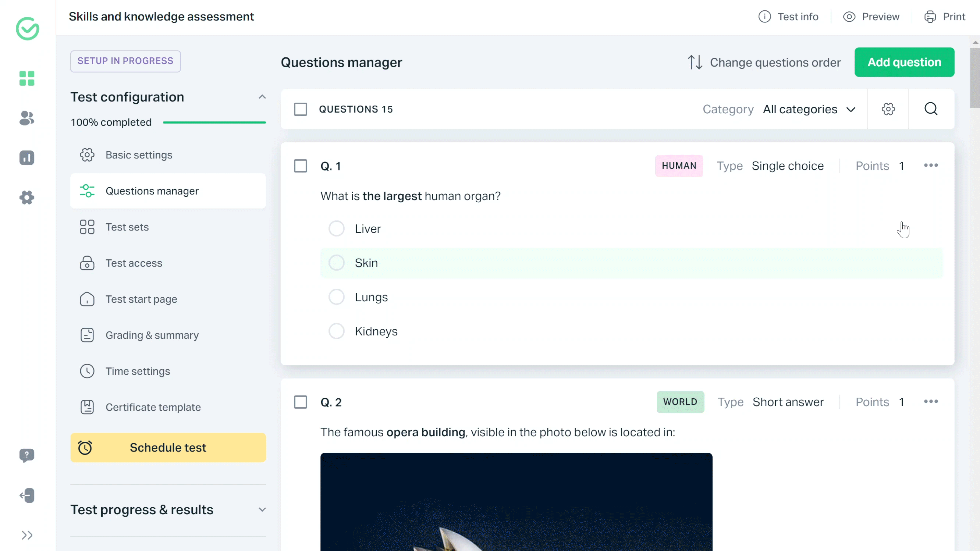Image resolution: width=980 pixels, height=551 pixels.
Task: Select the Grading and summary icon
Action: (x=88, y=336)
